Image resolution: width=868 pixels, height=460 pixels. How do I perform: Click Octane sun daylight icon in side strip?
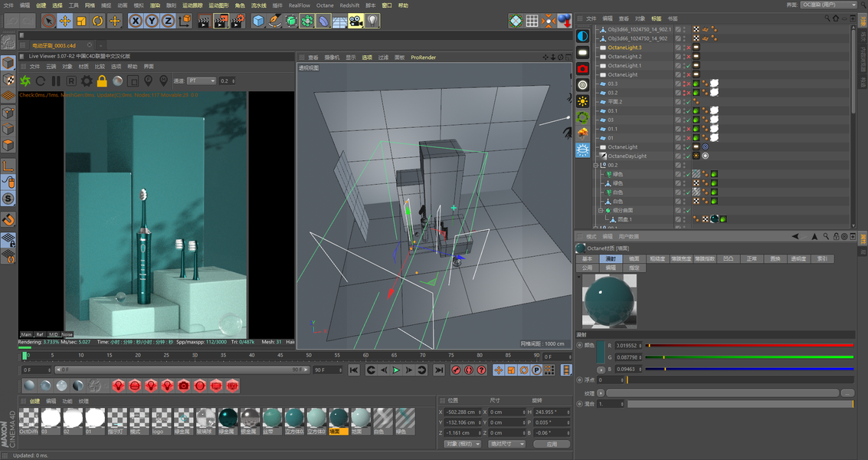click(x=582, y=101)
